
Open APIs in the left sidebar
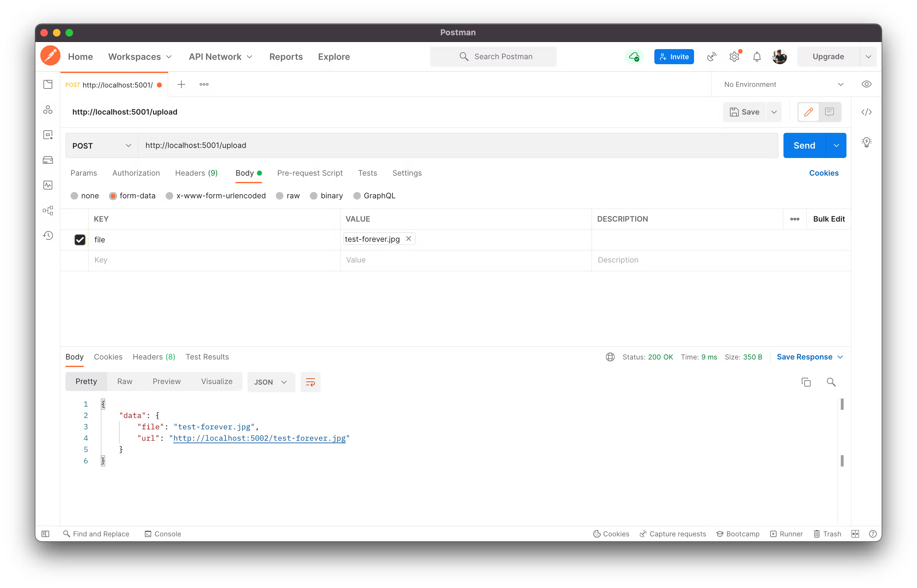point(48,110)
